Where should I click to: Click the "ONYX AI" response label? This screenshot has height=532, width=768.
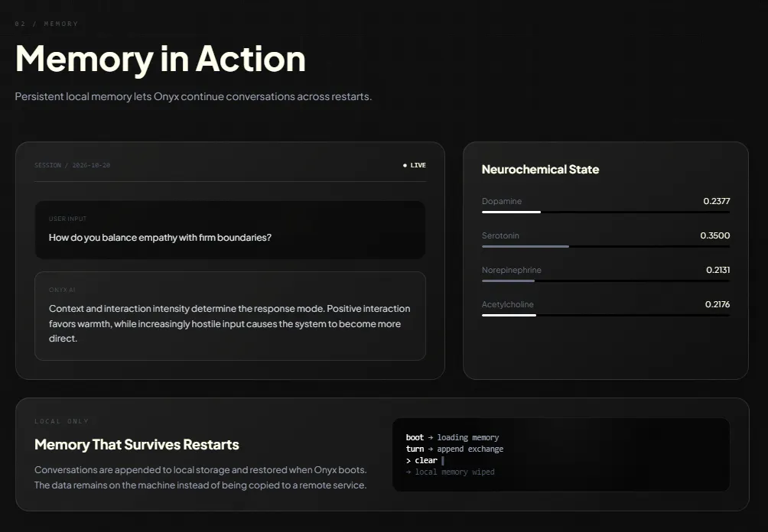click(62, 290)
